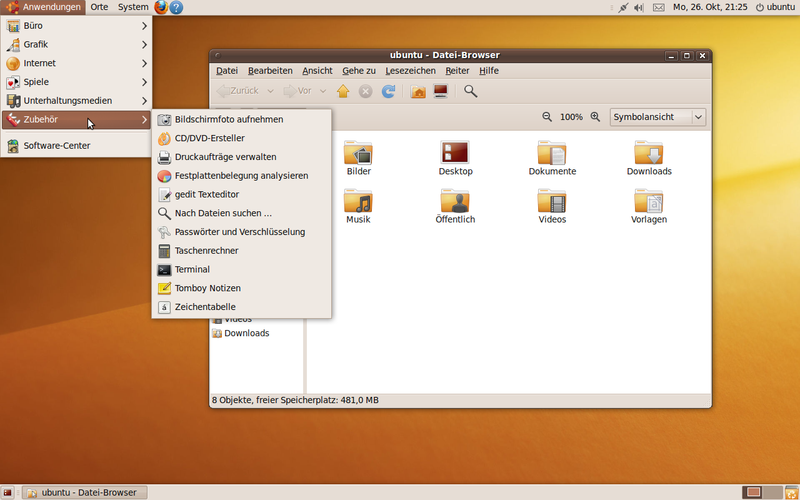
Task: Click the stop loading icon
Action: point(365,91)
